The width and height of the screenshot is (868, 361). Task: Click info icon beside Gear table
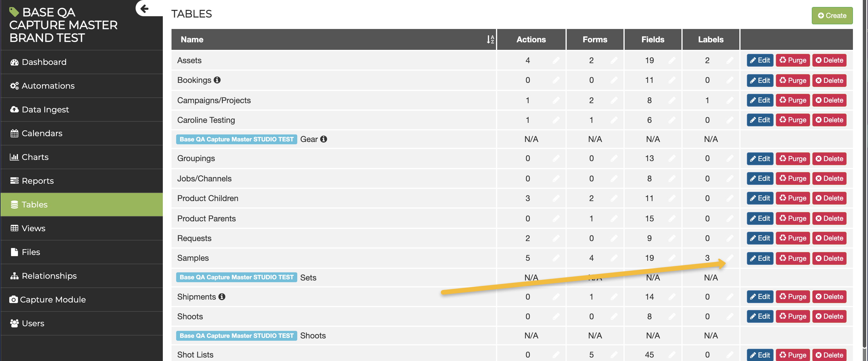click(x=324, y=139)
